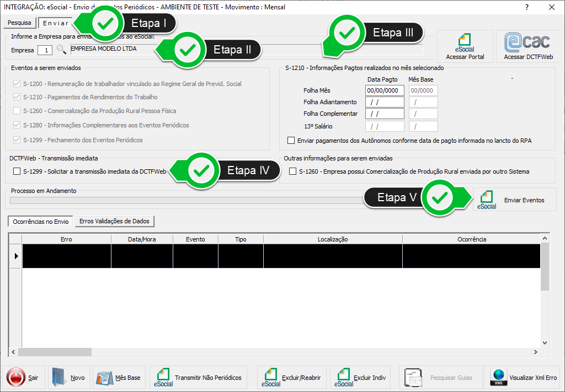Click the grid's vertical scrollbar down arrow

[x=545, y=342]
